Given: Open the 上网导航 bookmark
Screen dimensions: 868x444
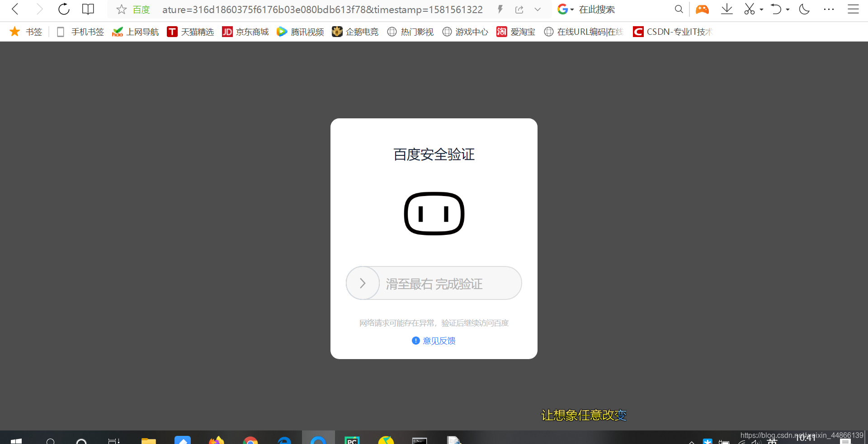Looking at the screenshot, I should coord(136,32).
